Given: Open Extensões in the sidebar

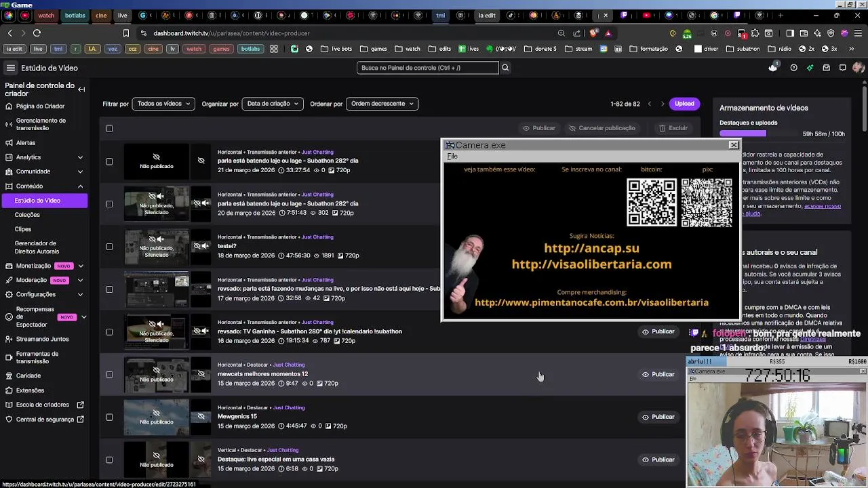Looking at the screenshot, I should 30,390.
